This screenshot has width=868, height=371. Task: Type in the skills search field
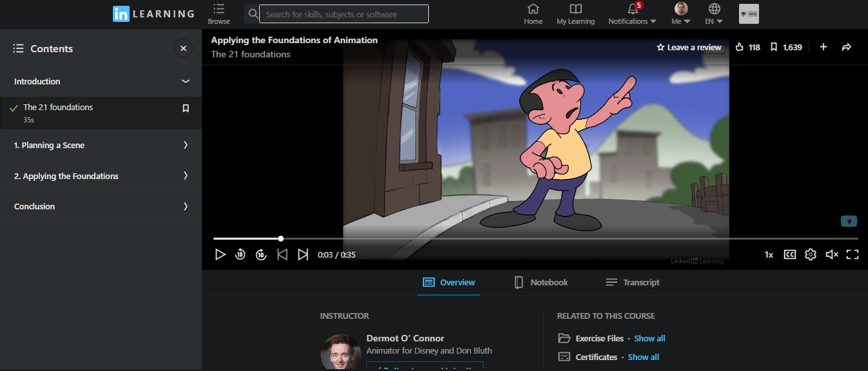tap(344, 14)
